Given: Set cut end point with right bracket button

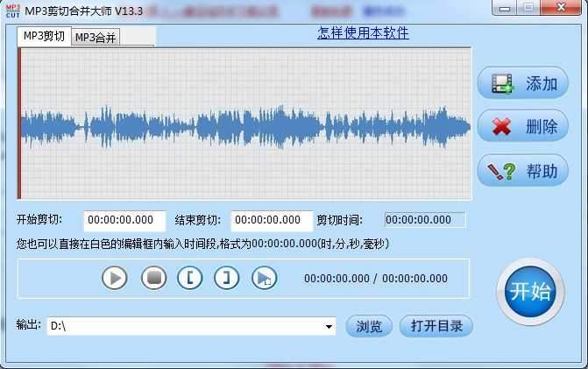Looking at the screenshot, I should (226, 278).
